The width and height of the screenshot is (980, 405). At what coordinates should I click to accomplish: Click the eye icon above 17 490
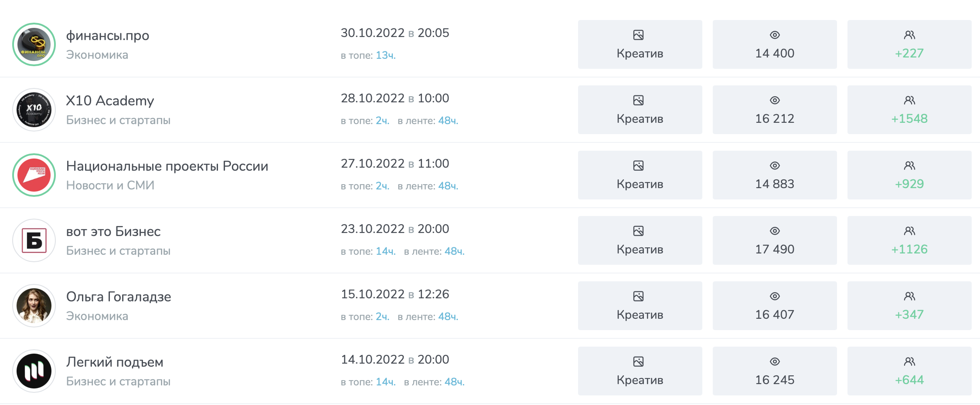[775, 231]
